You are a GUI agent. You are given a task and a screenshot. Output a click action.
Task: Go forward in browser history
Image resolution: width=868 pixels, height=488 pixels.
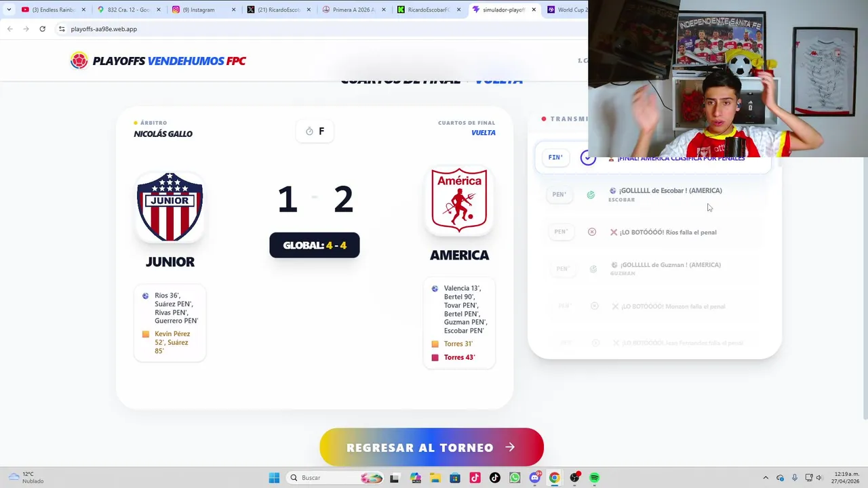(x=26, y=28)
